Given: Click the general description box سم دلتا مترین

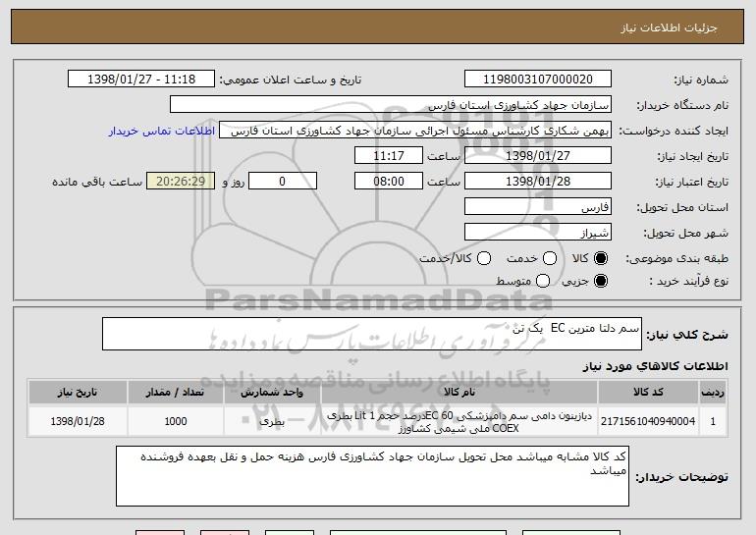Looking at the screenshot, I should [x=372, y=334].
